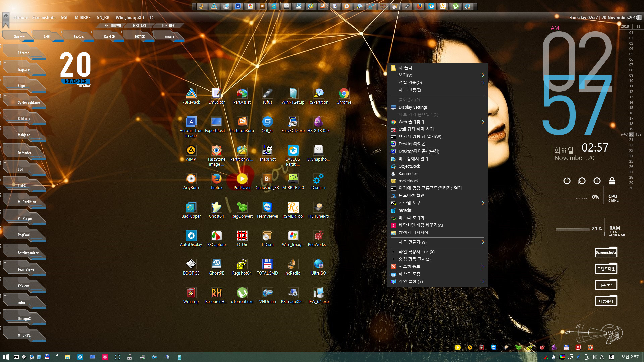Open PartAssist desktop shortcut
This screenshot has height=362, width=644.
pos(242,96)
